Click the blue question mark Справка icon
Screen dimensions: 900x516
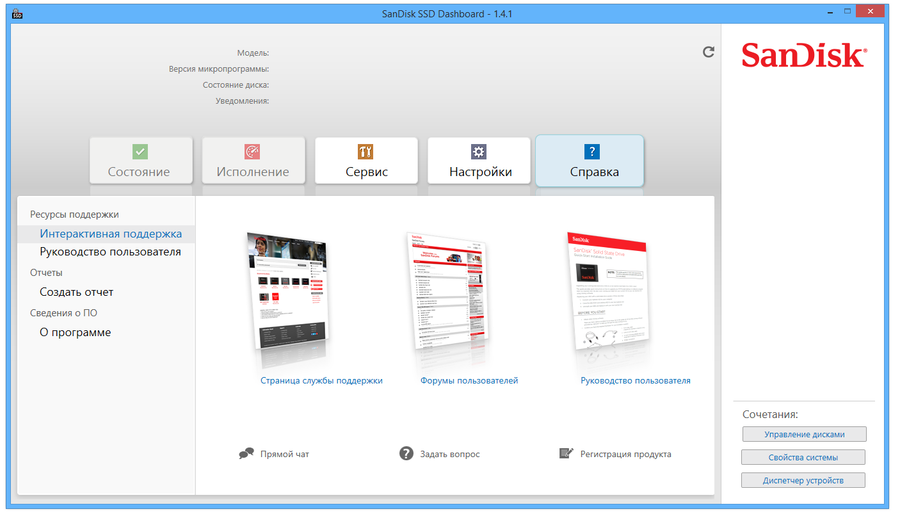(592, 152)
